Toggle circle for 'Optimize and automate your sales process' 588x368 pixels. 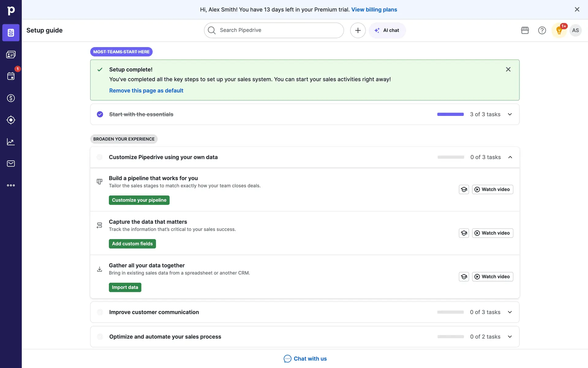pyautogui.click(x=100, y=337)
